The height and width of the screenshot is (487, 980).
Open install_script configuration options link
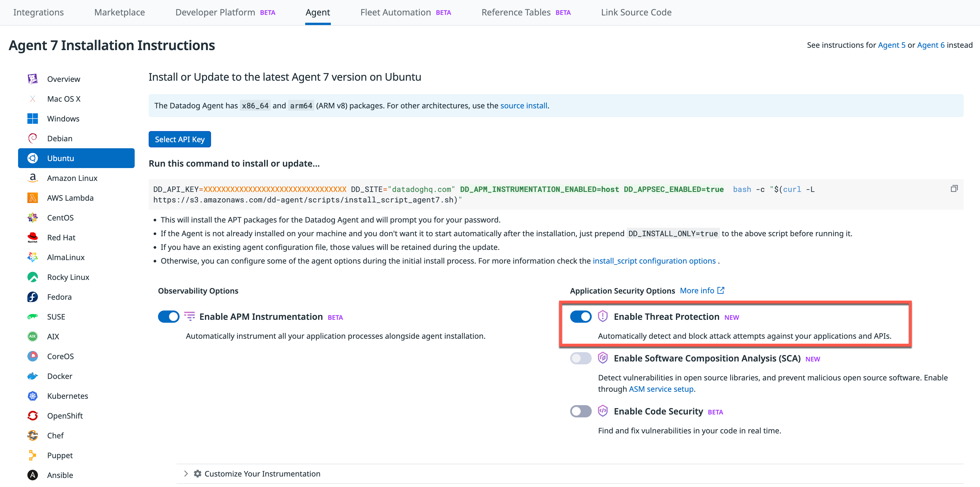pos(654,261)
